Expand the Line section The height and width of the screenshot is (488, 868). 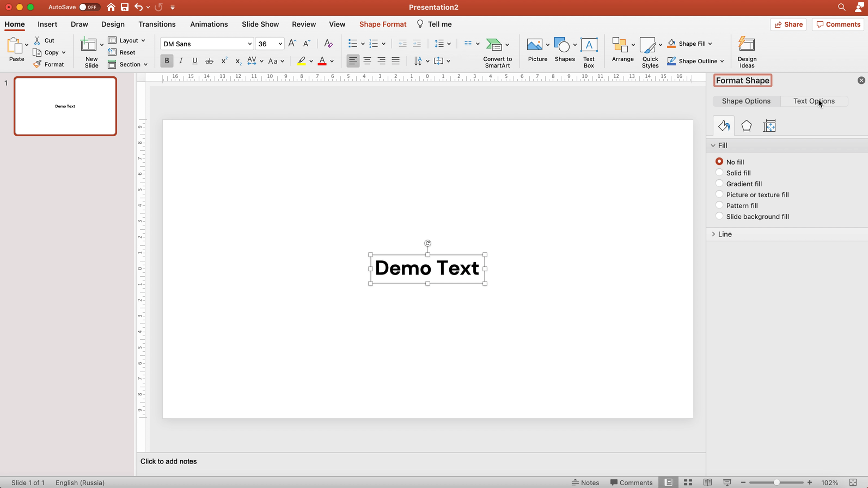coord(713,234)
